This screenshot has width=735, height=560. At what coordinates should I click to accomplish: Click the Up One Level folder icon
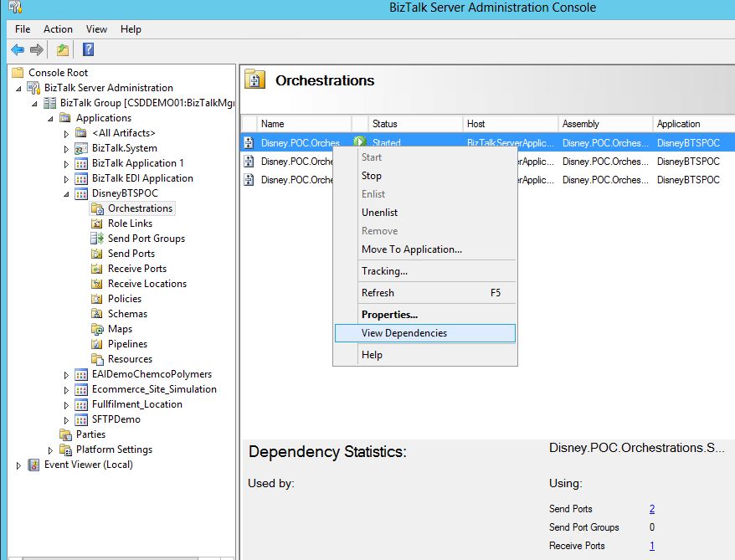tap(62, 49)
